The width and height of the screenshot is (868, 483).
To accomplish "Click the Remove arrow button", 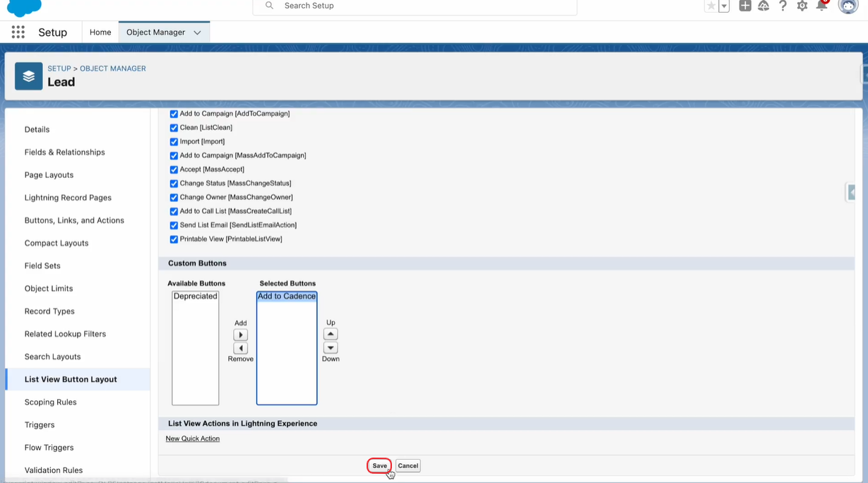I will 241,348.
